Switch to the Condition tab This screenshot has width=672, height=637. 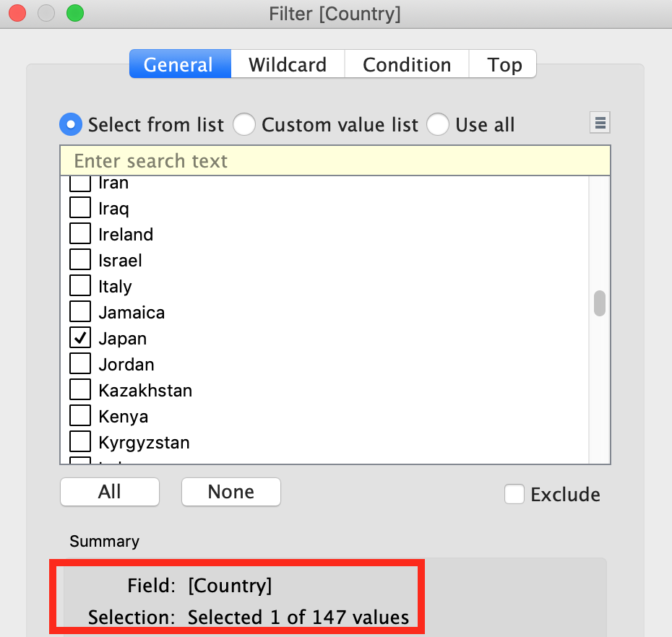coord(406,64)
